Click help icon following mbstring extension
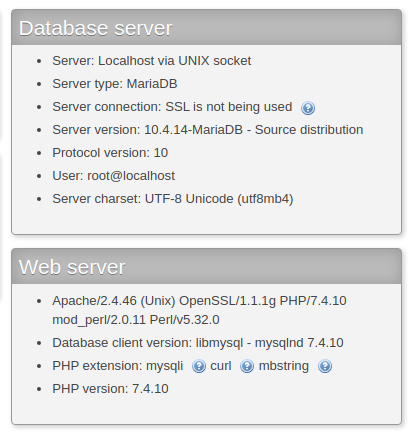The height and width of the screenshot is (436, 412). (x=325, y=367)
